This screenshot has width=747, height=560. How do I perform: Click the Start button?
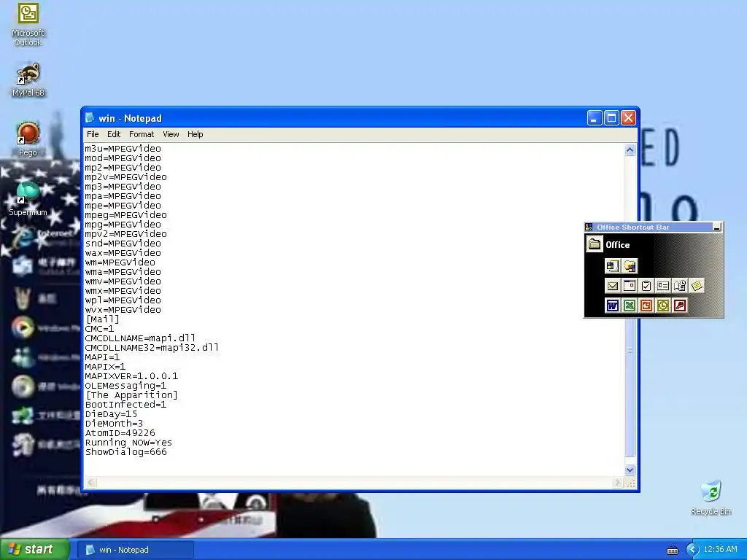point(34,550)
